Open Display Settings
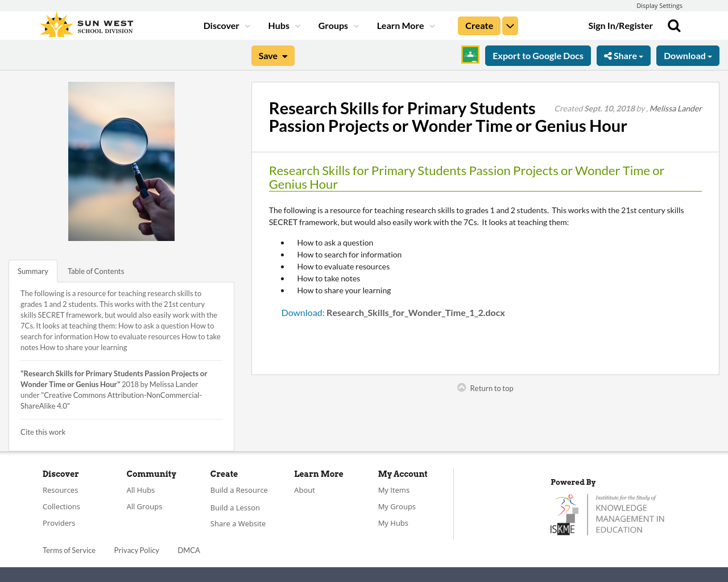The height and width of the screenshot is (582, 728). (659, 5)
